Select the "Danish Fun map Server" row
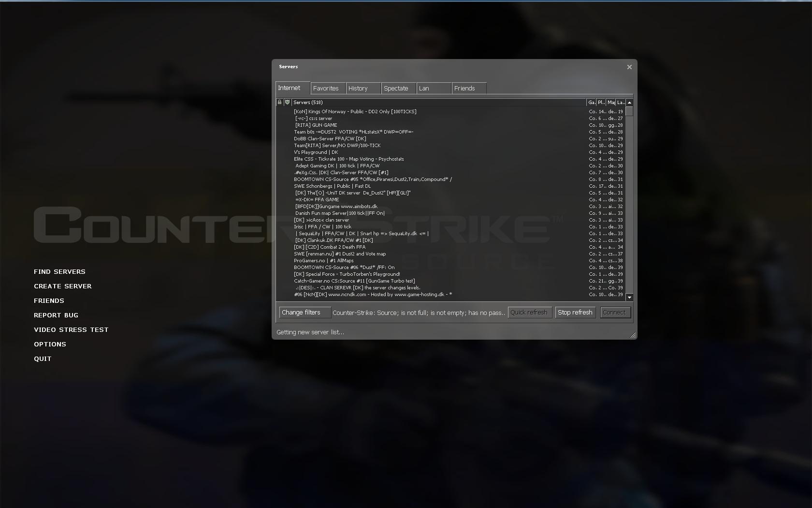 450,213
